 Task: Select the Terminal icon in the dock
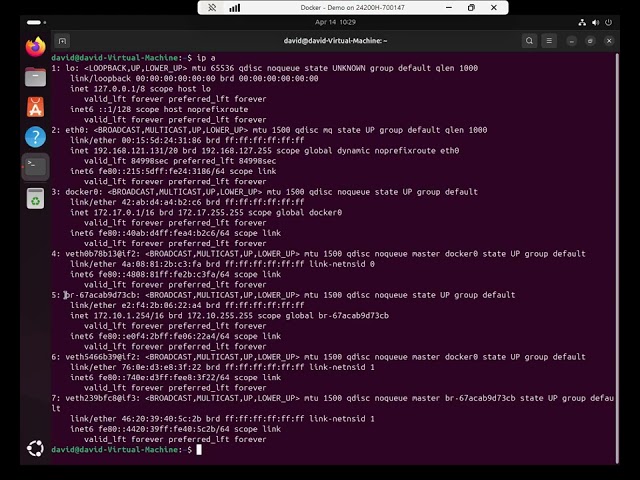(36, 167)
